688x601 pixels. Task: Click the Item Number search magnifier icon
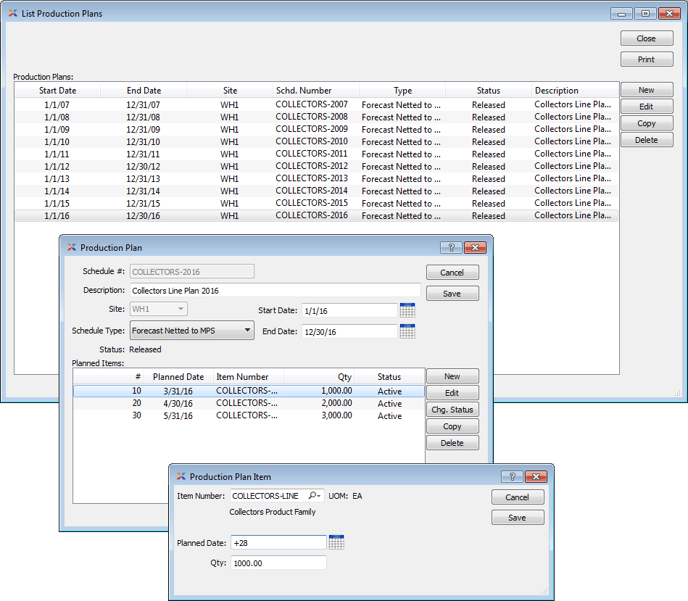(x=314, y=496)
